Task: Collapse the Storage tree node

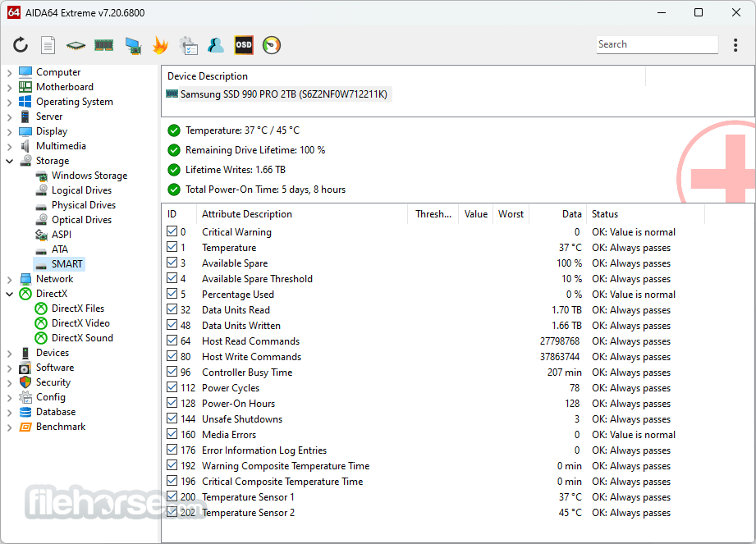Action: (10, 161)
